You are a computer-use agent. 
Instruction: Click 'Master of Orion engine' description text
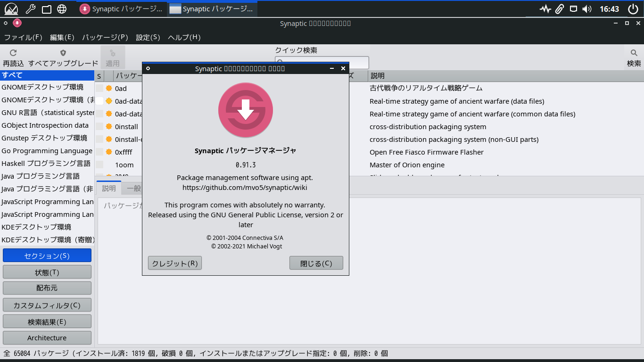(x=407, y=165)
